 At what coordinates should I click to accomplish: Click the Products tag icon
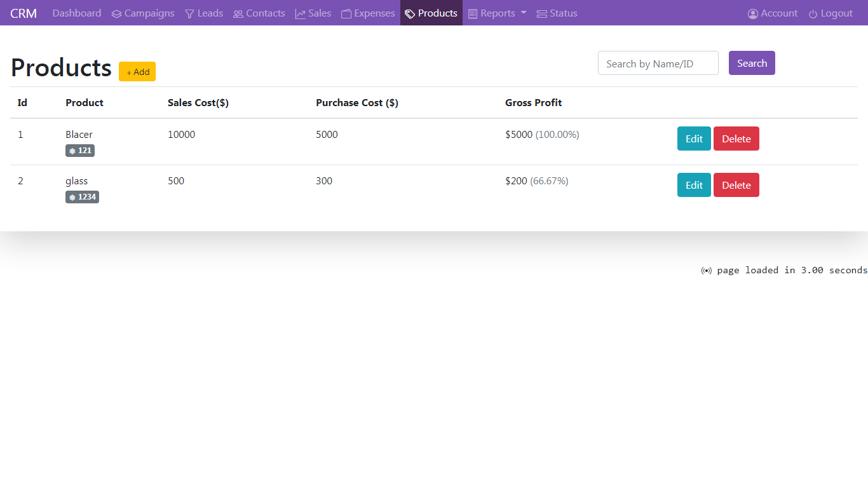410,14
